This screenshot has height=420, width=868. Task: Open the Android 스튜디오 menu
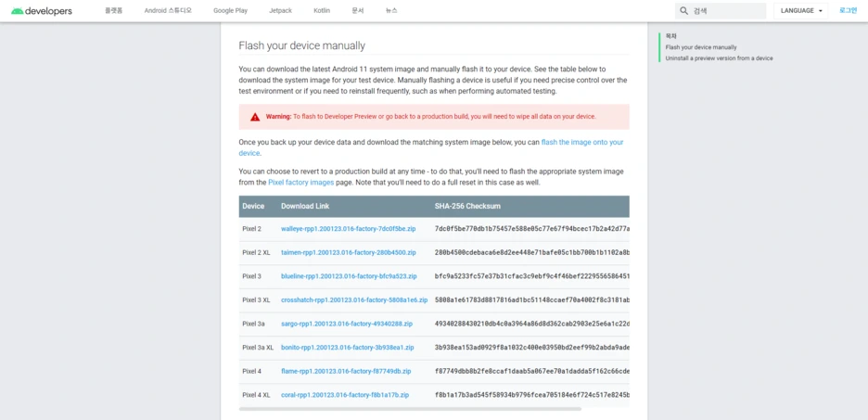tap(168, 11)
